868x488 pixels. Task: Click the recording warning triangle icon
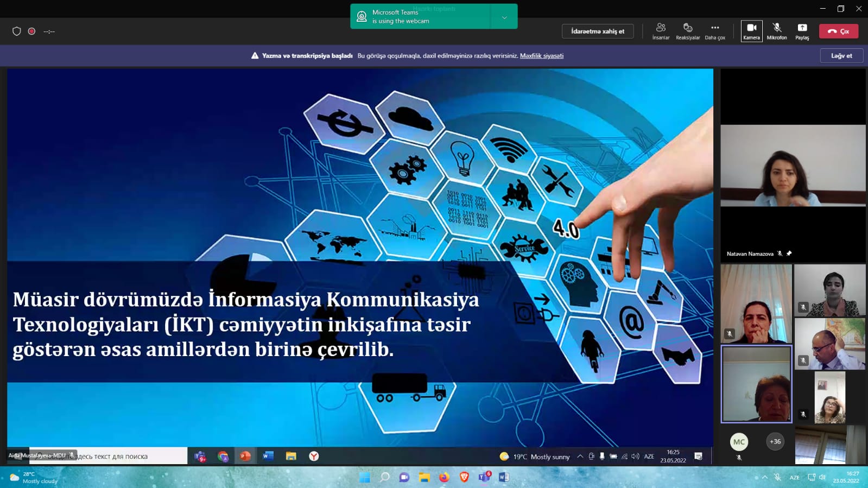255,56
